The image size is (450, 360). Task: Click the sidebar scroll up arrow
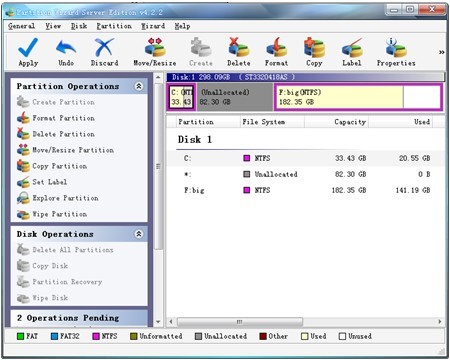pyautogui.click(x=158, y=78)
